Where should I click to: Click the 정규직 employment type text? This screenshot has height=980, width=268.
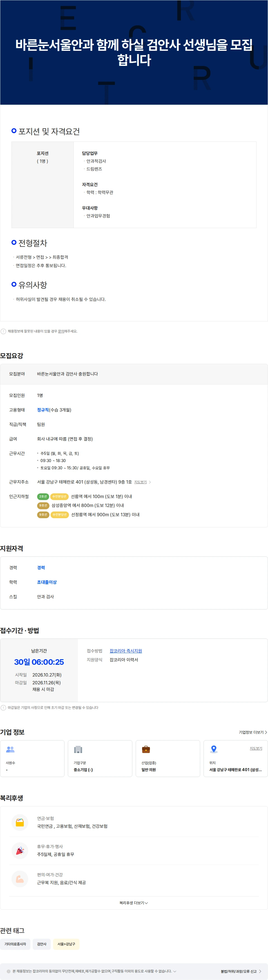pos(43,410)
